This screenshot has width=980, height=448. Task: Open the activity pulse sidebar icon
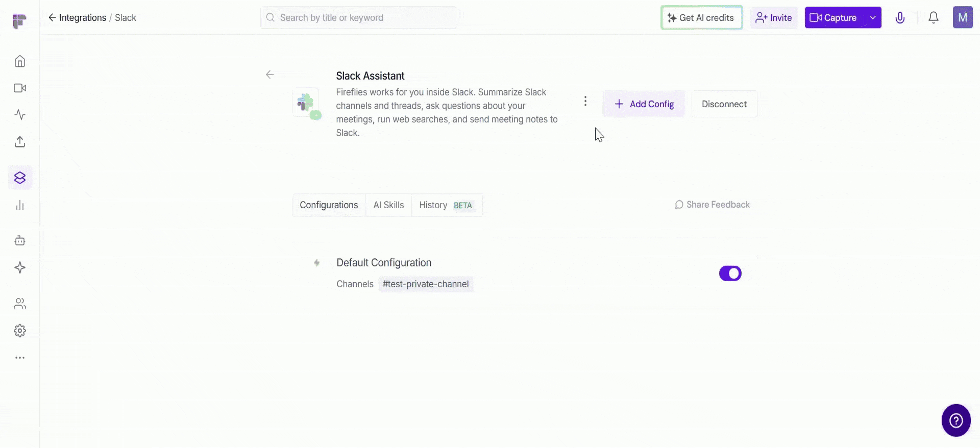20,115
